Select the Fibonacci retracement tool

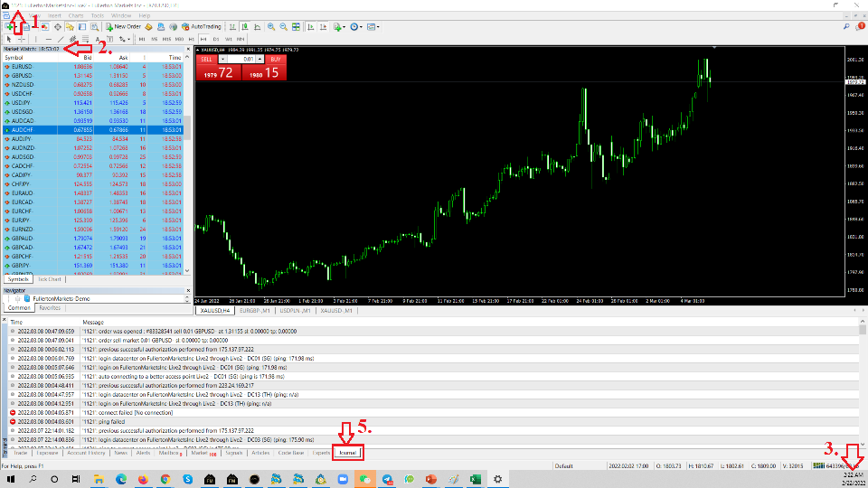pos(85,39)
